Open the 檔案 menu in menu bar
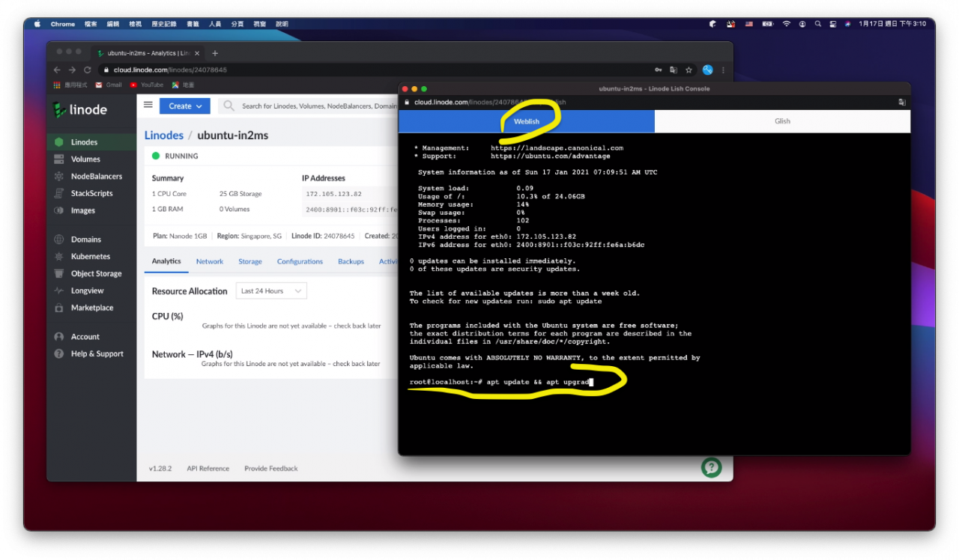 91,24
